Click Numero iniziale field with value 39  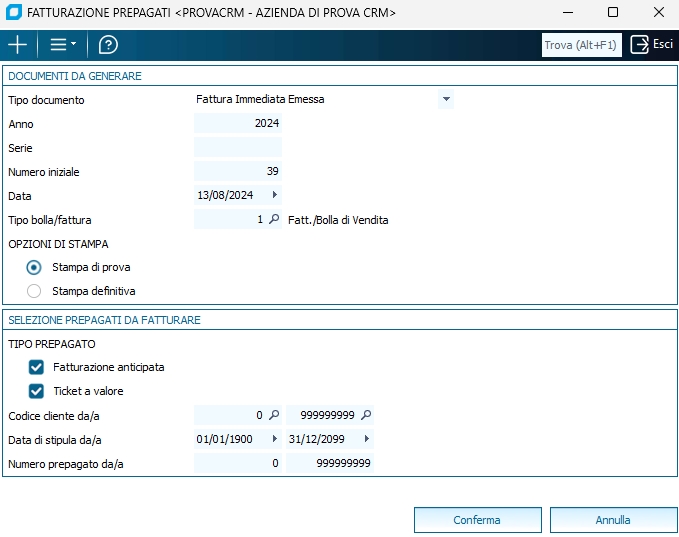tap(238, 171)
